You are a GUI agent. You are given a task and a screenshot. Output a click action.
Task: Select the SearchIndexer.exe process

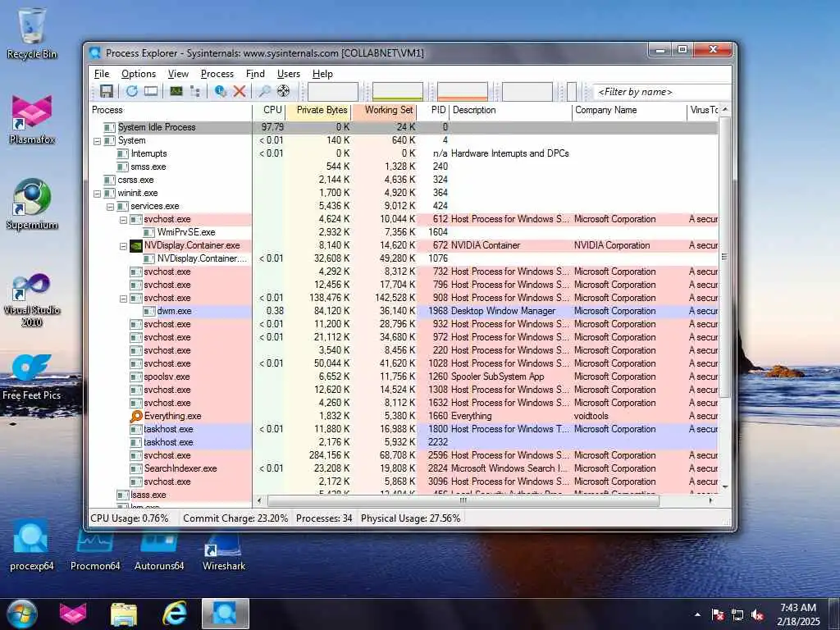click(x=403, y=468)
